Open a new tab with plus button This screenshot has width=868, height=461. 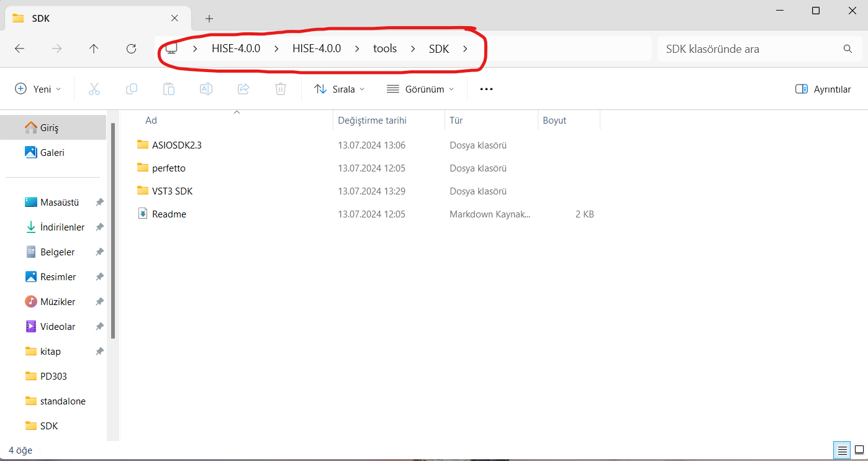click(209, 18)
